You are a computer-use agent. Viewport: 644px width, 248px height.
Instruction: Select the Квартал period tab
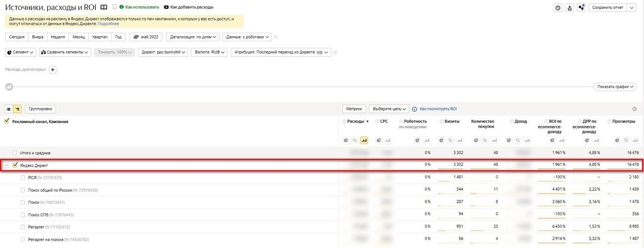[100, 37]
